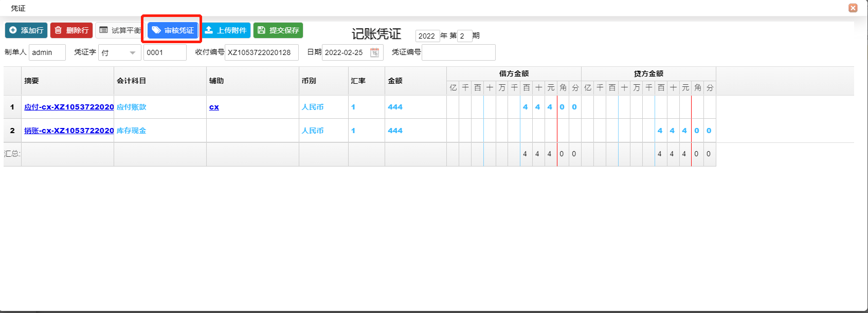Open the 销账-cx-XZ1053722020 summary link
The image size is (868, 313).
[x=69, y=131]
